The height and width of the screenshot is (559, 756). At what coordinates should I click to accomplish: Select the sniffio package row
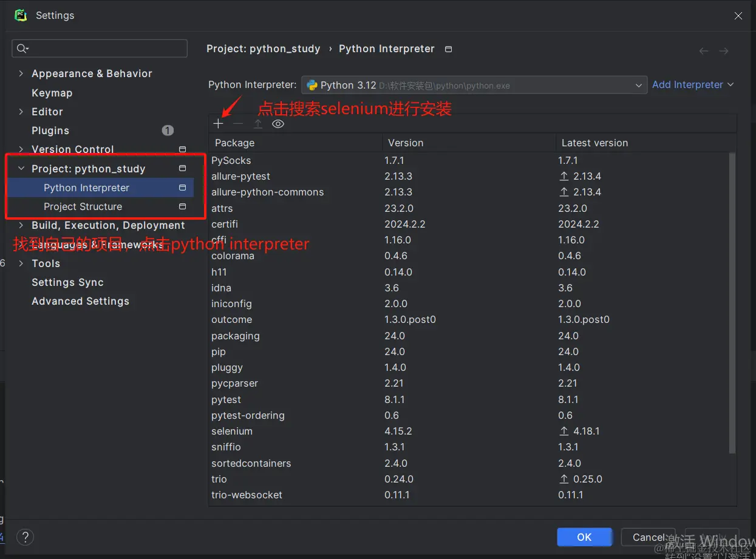468,447
